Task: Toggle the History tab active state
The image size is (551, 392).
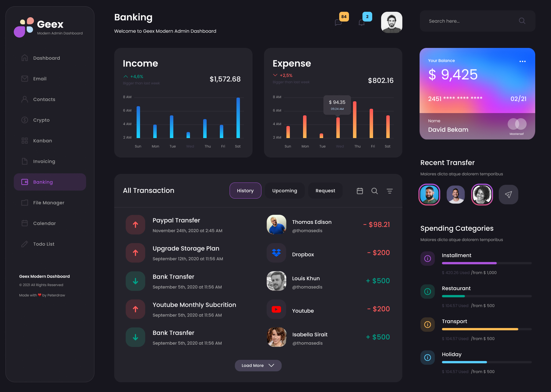Action: pyautogui.click(x=245, y=191)
